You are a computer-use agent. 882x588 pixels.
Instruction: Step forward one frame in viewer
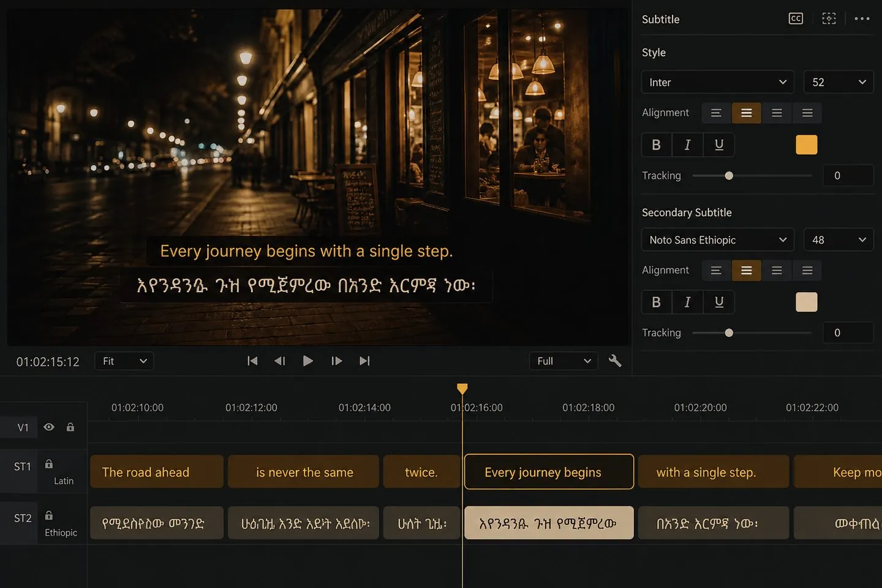tap(336, 361)
